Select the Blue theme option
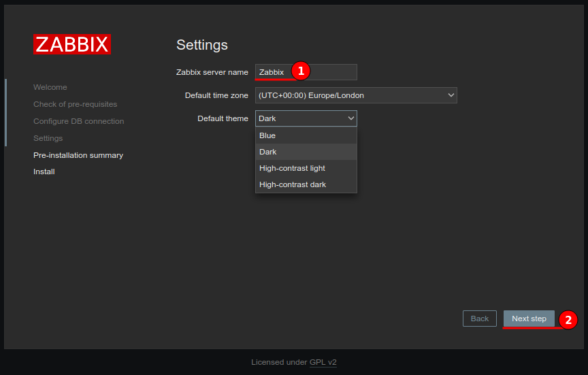Viewport: 588px width, 375px height. [306, 135]
